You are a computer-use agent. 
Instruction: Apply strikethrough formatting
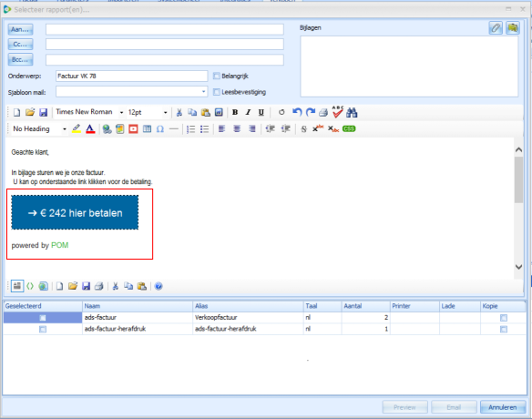[x=303, y=129]
